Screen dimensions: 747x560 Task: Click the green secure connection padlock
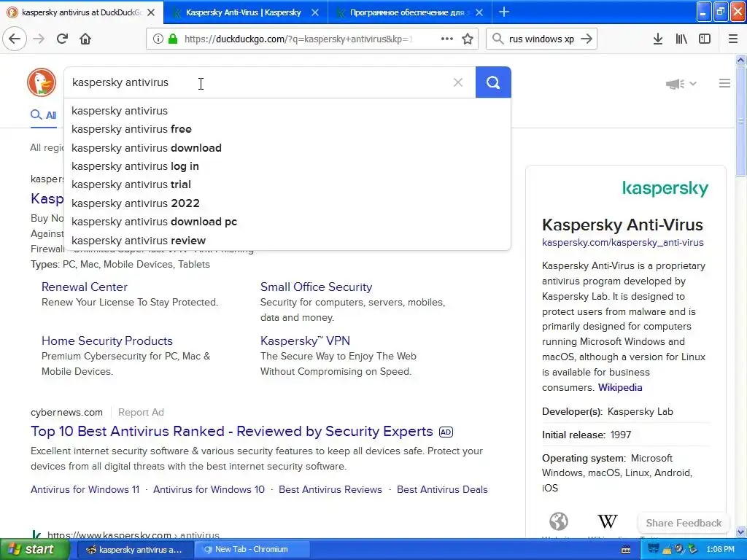coord(173,39)
